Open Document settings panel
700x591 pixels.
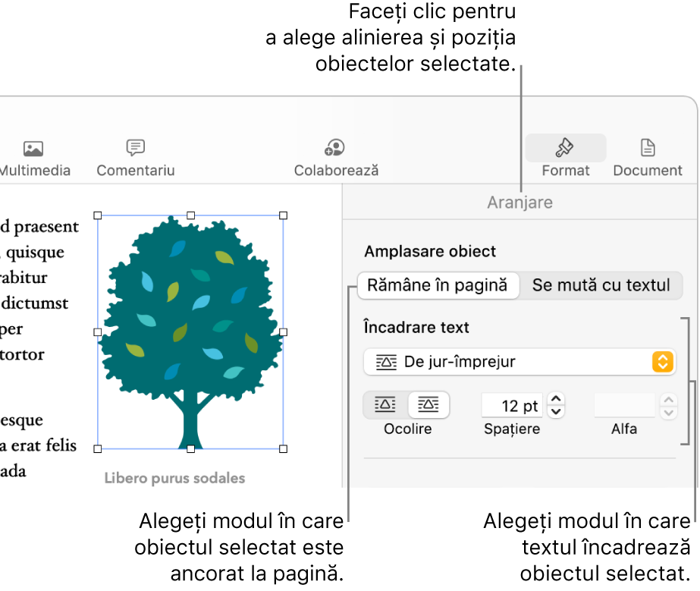[x=647, y=156]
